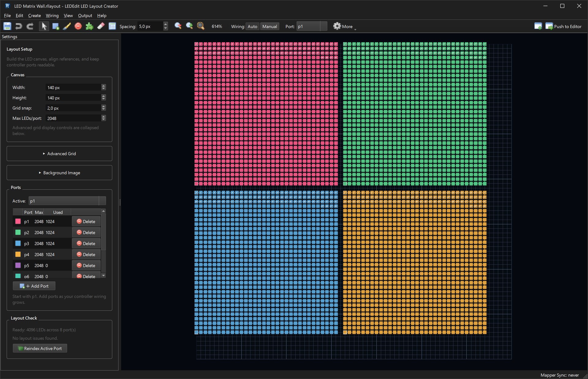Open the table layout icon
This screenshot has height=379, width=588.
point(112,26)
